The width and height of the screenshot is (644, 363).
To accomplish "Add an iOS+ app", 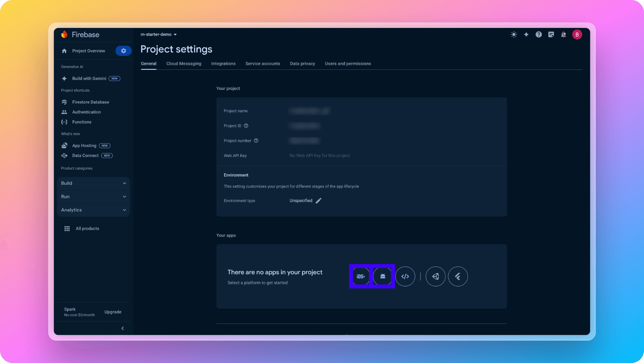I will (x=361, y=276).
